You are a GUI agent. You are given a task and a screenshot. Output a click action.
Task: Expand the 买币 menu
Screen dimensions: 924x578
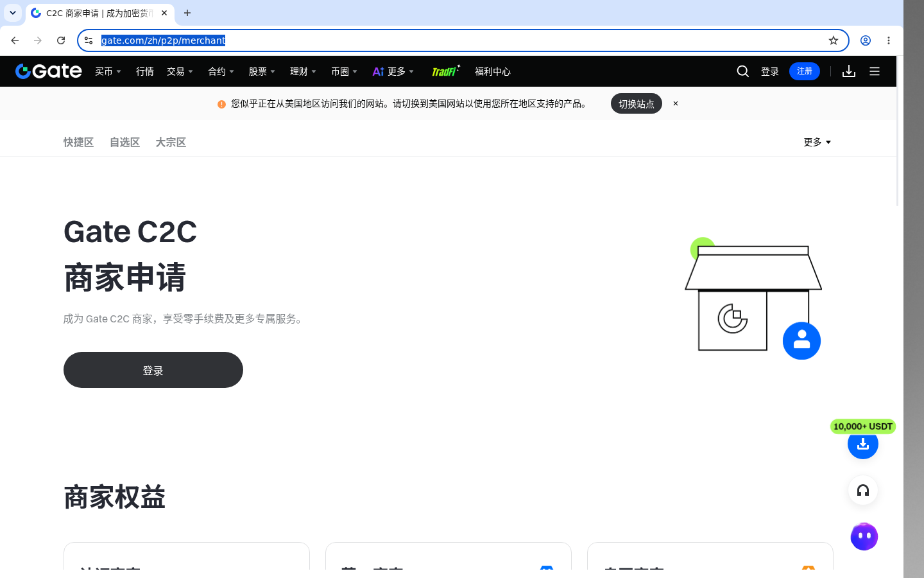(x=108, y=71)
